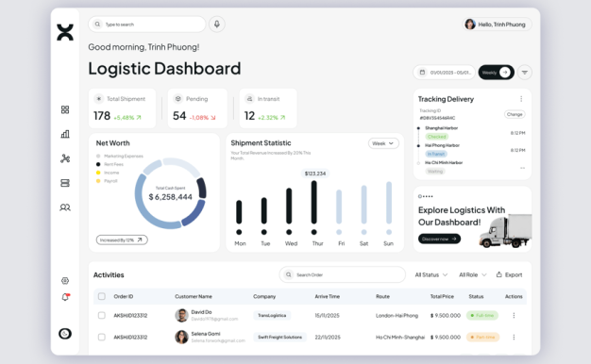Check the Selena Gomi order row checkbox

pyautogui.click(x=102, y=337)
